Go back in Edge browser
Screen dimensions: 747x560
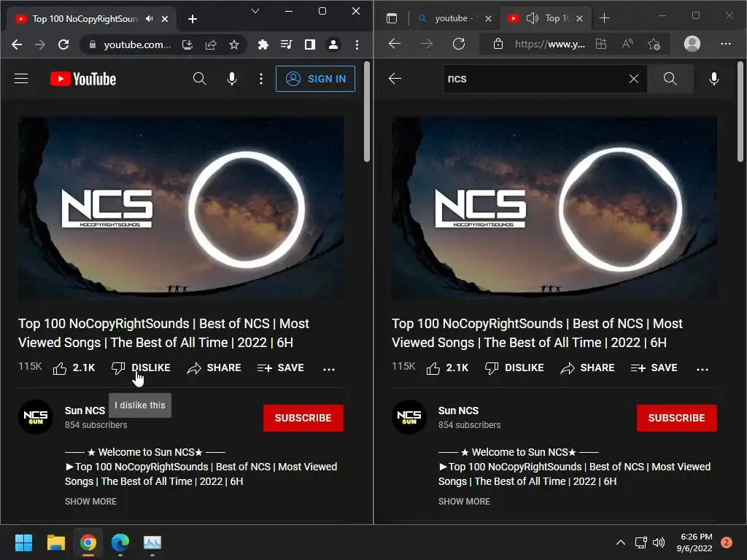coord(395,44)
